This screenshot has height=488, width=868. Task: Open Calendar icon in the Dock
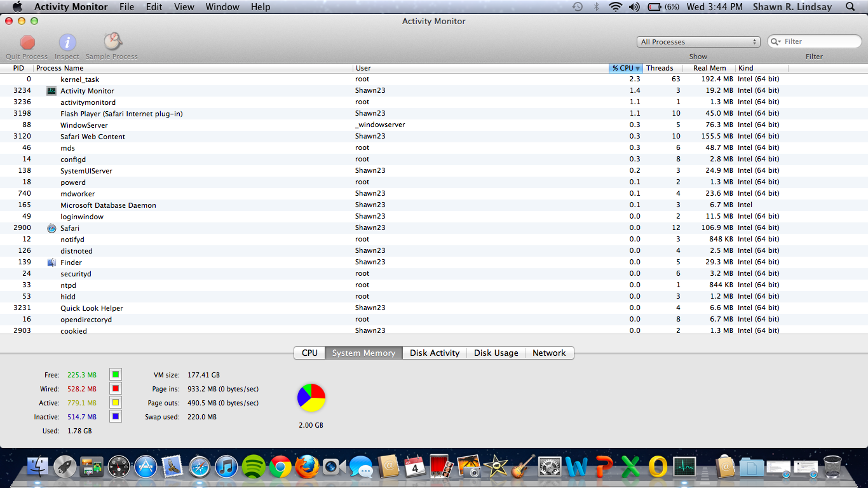(x=415, y=467)
